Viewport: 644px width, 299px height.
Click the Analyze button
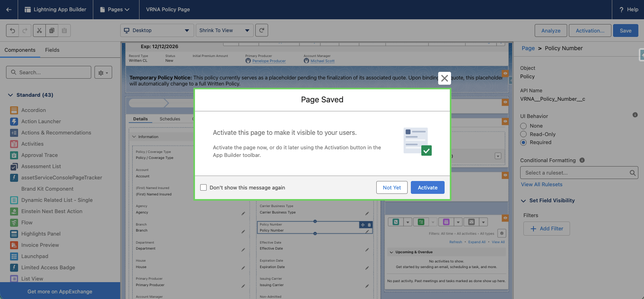pyautogui.click(x=551, y=31)
